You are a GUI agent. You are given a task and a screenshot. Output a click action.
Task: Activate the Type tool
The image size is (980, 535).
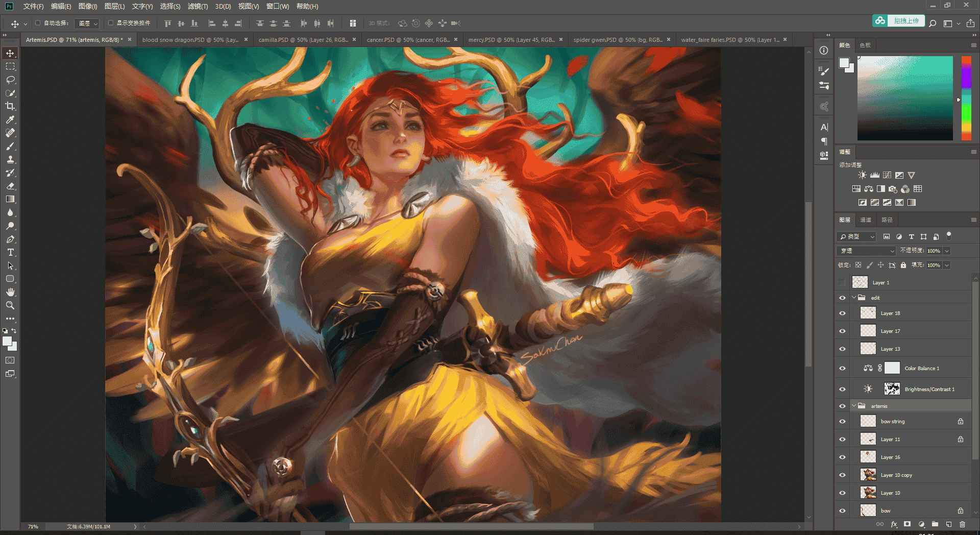pyautogui.click(x=10, y=252)
